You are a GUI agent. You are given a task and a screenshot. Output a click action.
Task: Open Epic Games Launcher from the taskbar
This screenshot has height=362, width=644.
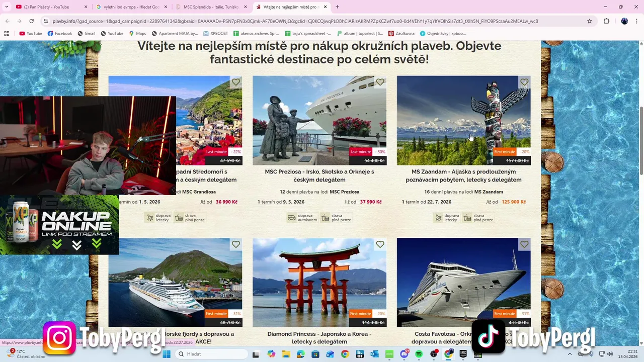pos(463,354)
